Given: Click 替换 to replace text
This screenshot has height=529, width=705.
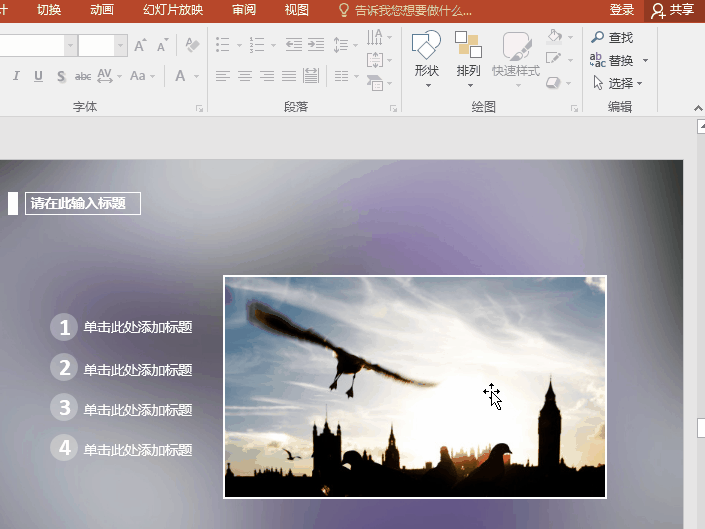Looking at the screenshot, I should click(612, 60).
